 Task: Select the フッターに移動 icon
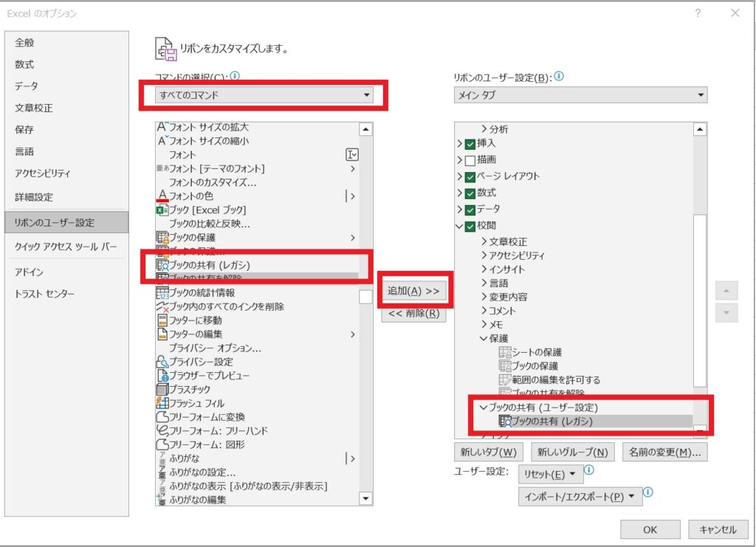coord(162,320)
